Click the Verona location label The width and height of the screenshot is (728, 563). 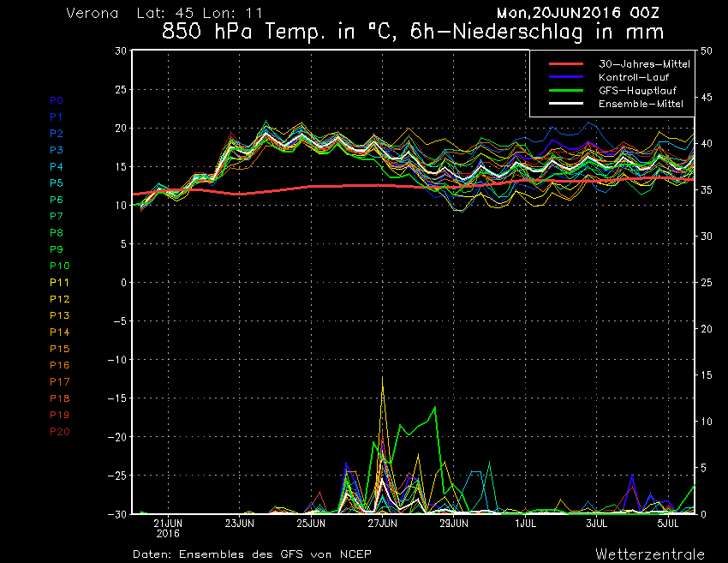[92, 13]
